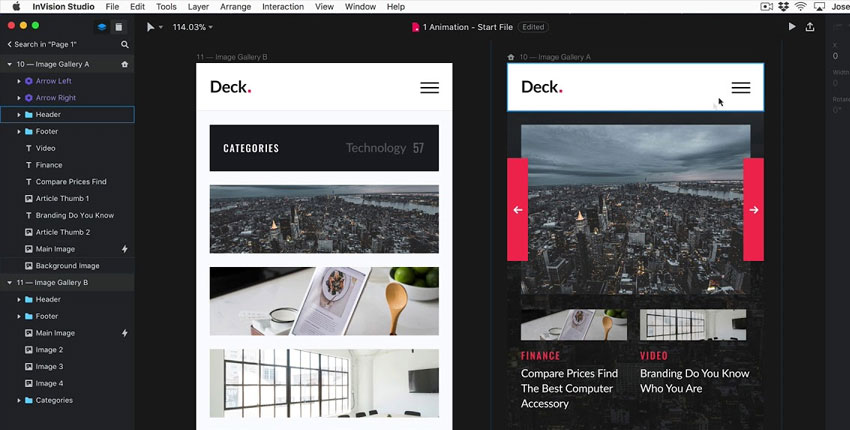Screen dimensions: 850x430
Task: Click the Header folder icon in Gallery A
Action: (29, 114)
